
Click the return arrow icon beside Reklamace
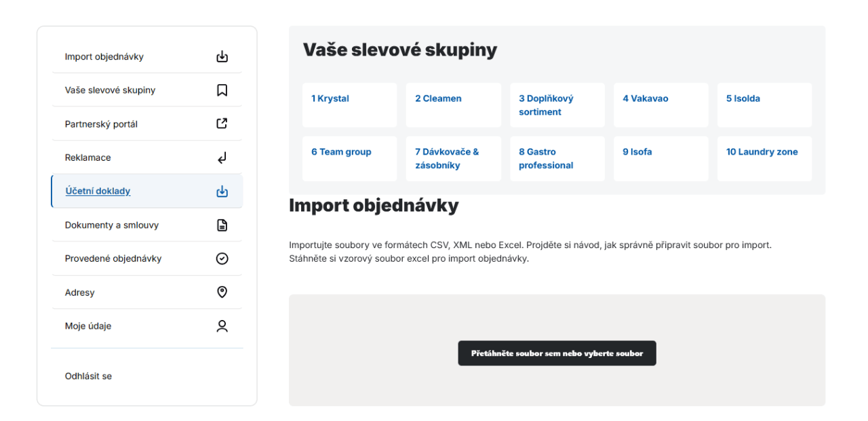coord(222,158)
